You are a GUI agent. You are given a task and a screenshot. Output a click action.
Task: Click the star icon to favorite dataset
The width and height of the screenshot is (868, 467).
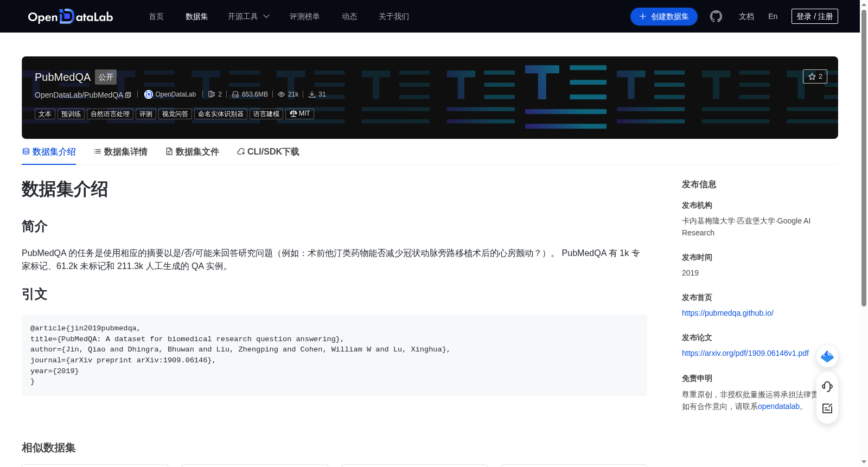click(812, 76)
